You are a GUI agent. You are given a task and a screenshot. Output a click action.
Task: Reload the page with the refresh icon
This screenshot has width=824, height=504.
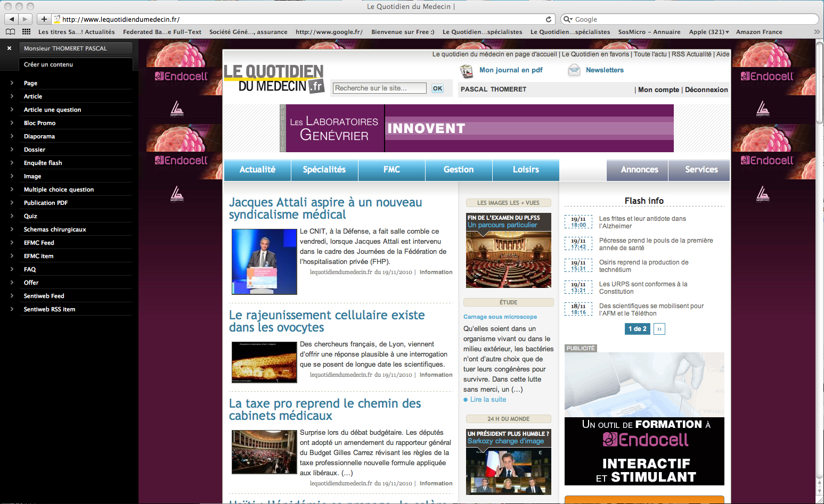[x=549, y=19]
